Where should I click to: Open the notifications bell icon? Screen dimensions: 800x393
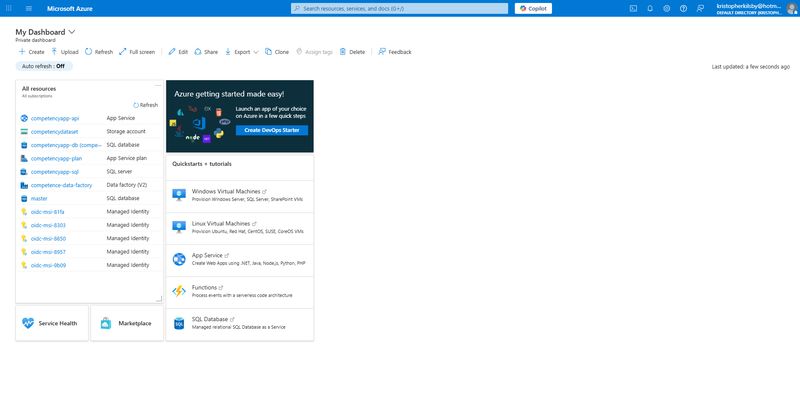tap(650, 9)
